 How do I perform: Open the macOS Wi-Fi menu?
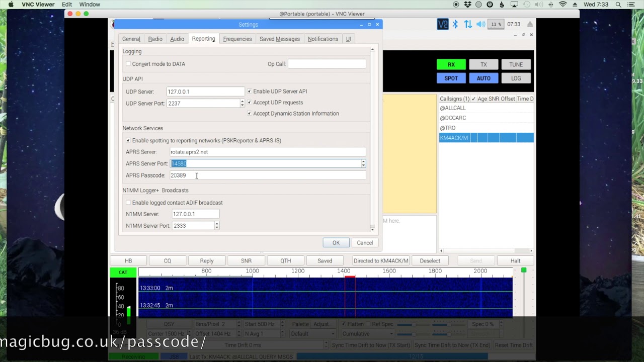click(x=563, y=5)
